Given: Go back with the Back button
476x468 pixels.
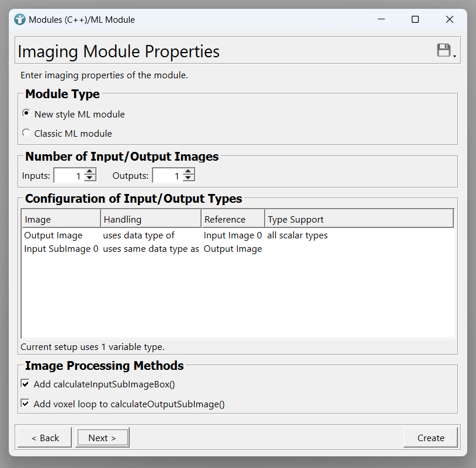Looking at the screenshot, I should (x=45, y=438).
